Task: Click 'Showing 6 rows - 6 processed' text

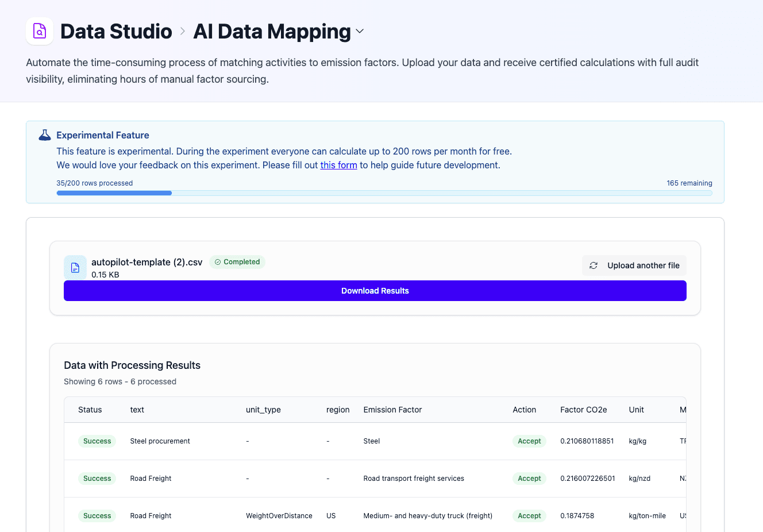Action: [120, 381]
